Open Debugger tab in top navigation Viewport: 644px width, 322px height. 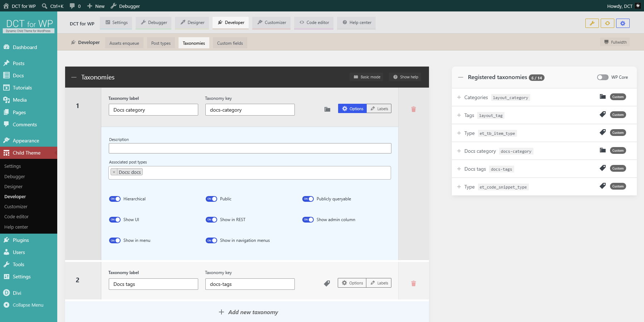(x=154, y=23)
